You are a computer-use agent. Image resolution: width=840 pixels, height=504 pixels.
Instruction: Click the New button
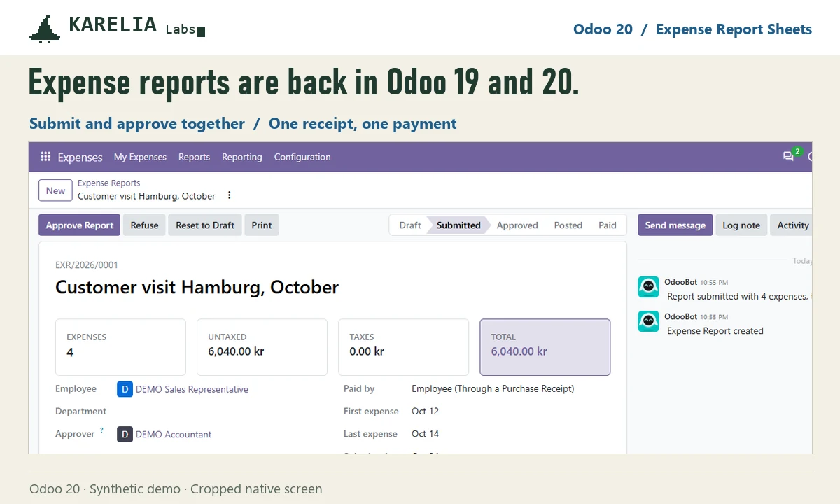tap(55, 190)
